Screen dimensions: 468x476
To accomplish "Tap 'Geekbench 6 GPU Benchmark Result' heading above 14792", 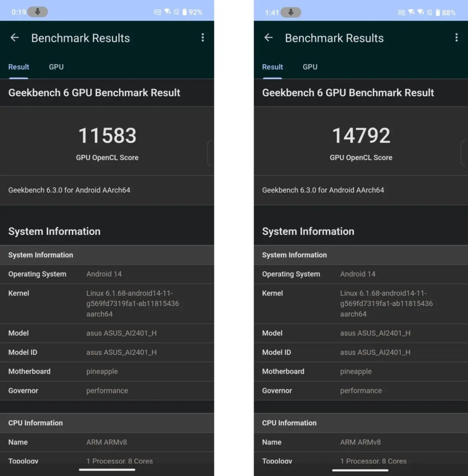I will [348, 93].
